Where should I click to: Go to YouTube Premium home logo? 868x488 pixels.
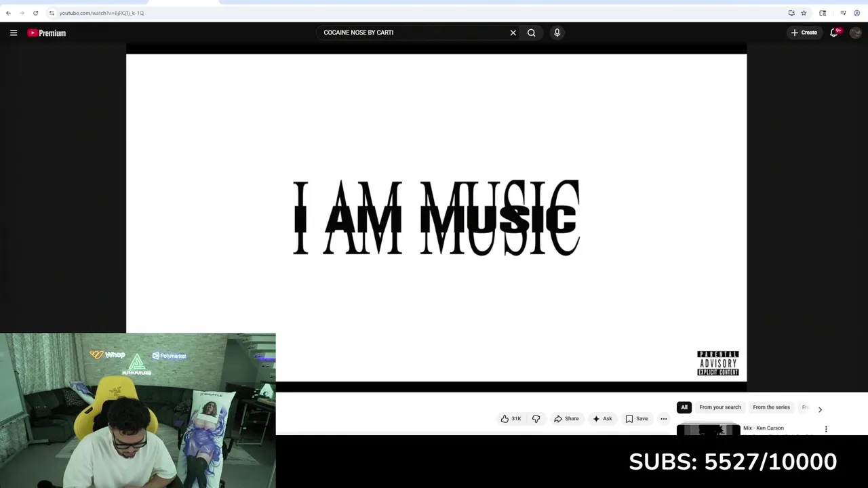point(47,33)
